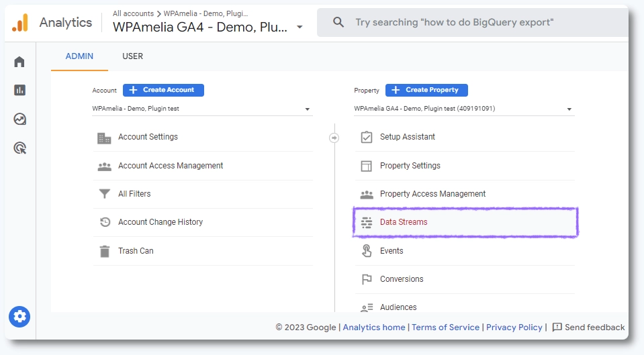Open the property picker dropdown arrow
644x355 pixels.
pos(300,28)
